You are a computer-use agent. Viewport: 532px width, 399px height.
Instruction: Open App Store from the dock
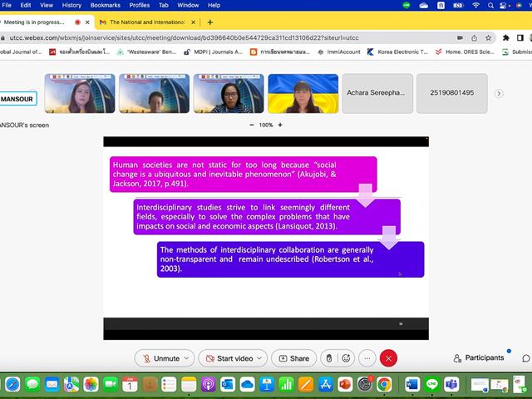[x=325, y=384]
